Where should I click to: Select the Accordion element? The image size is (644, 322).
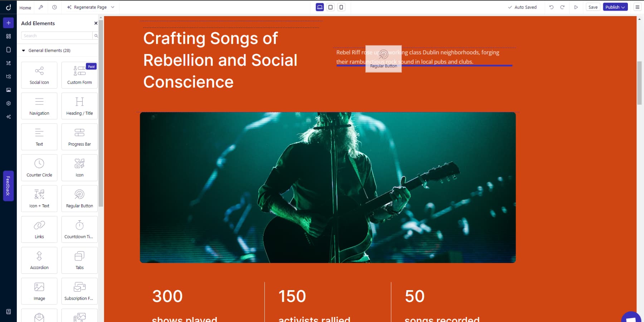[39, 260]
